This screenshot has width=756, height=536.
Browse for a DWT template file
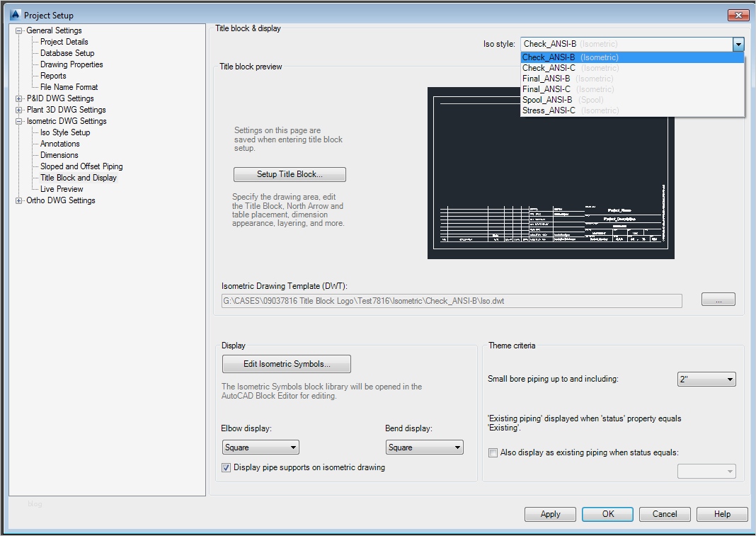click(x=718, y=300)
